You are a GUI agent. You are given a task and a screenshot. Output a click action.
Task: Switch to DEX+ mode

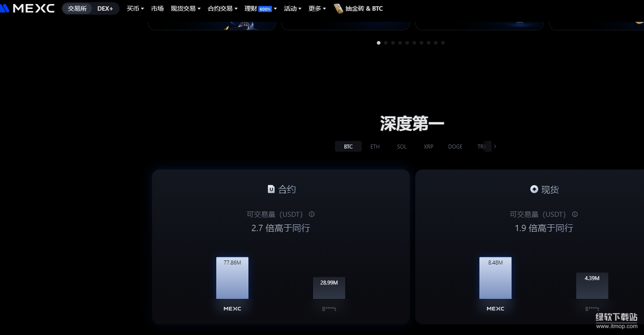pyautogui.click(x=105, y=8)
